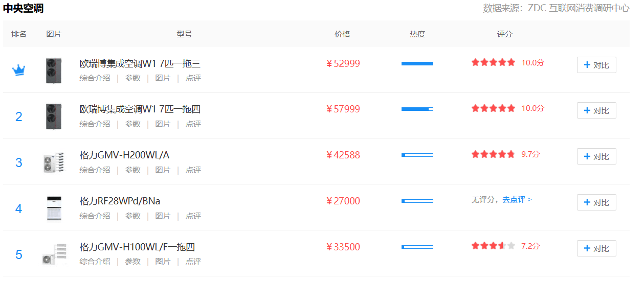Screen dimensions: 644x281
Task: Click 对比 for 格力GMV-H100WL/F一拖四
Action: click(x=596, y=248)
